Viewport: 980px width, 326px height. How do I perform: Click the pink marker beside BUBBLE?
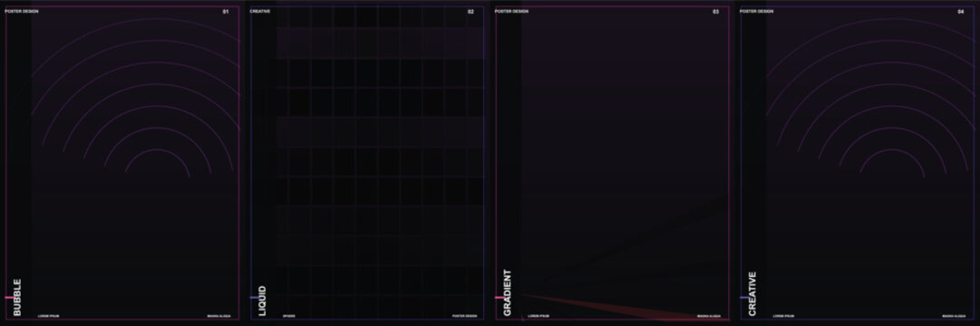click(x=9, y=297)
